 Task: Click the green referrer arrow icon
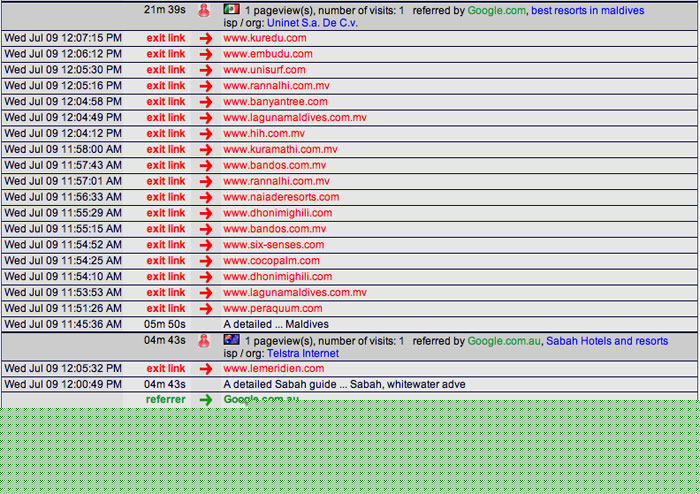tap(205, 400)
